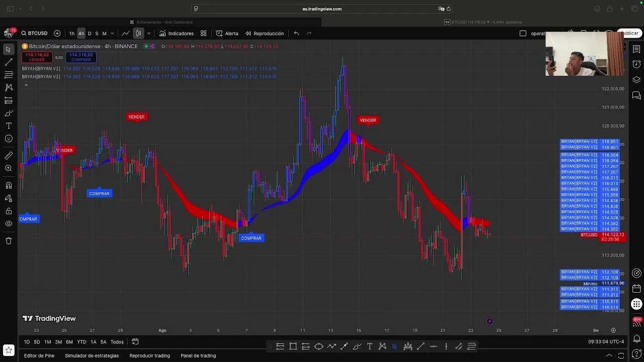Open the BTCUSD symbol search
Viewport: 644px width, 362px height.
(x=34, y=33)
